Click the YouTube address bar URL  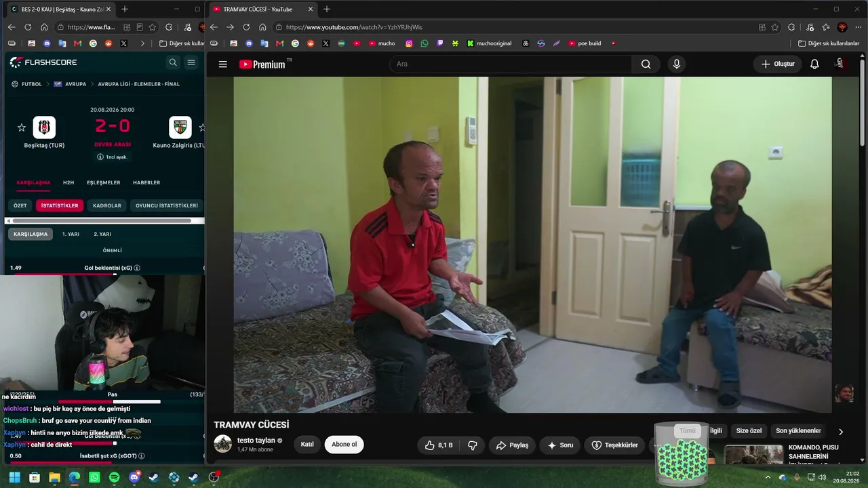pos(354,27)
